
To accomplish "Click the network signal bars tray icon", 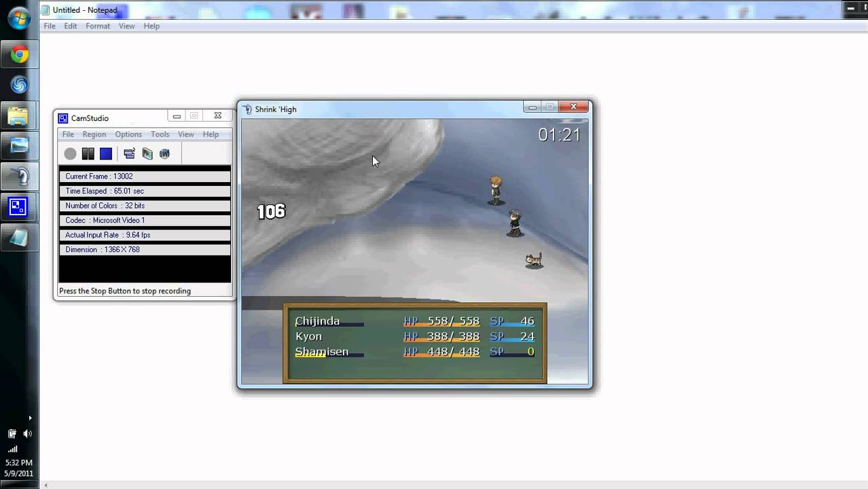I will point(12,449).
